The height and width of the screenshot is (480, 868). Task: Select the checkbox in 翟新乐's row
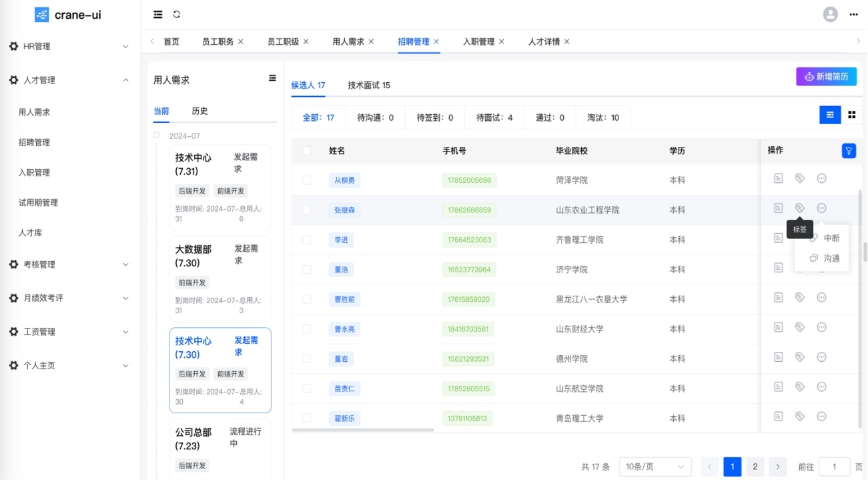pos(307,419)
